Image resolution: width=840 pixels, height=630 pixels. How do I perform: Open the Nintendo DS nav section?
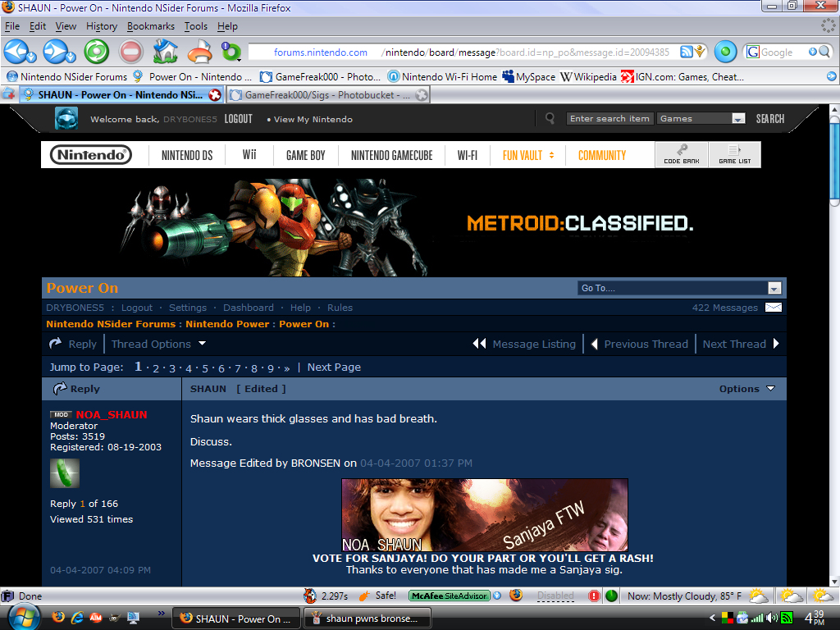187,155
